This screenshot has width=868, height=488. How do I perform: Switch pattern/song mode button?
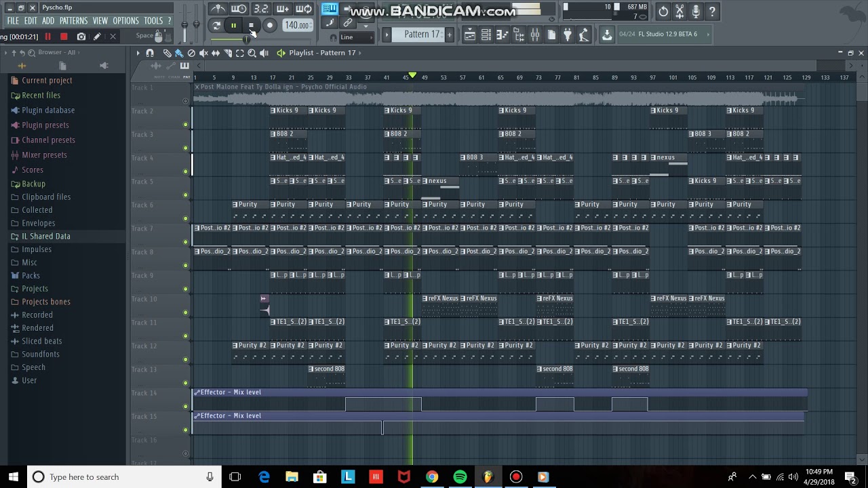(216, 26)
